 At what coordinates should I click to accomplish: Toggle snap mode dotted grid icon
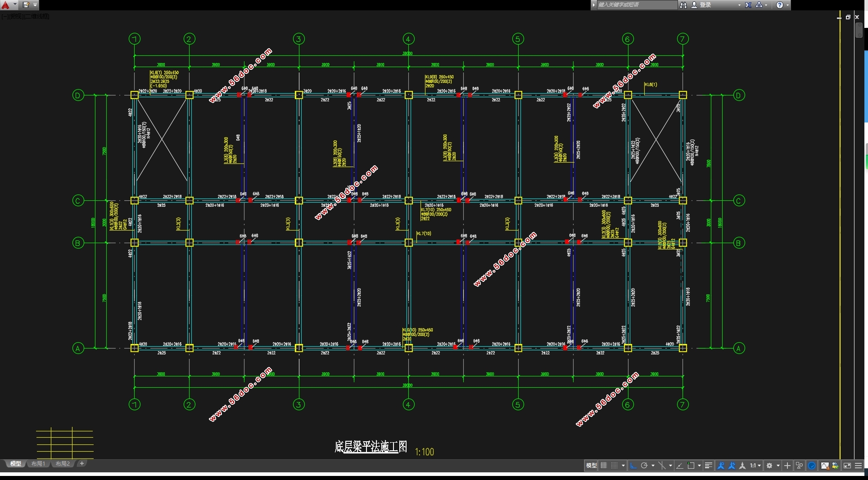point(614,466)
